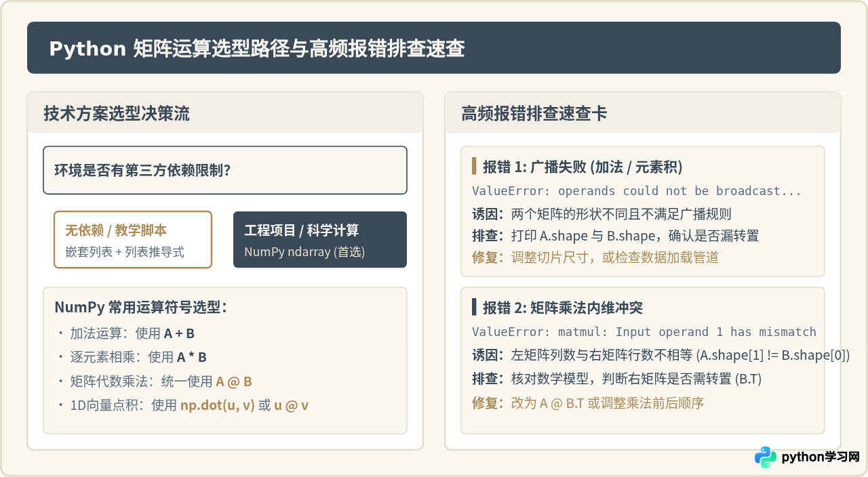868x477 pixels.
Task: Click the title Python 矩阵运算选型路径与高频报错排查速查
Action: (x=257, y=49)
